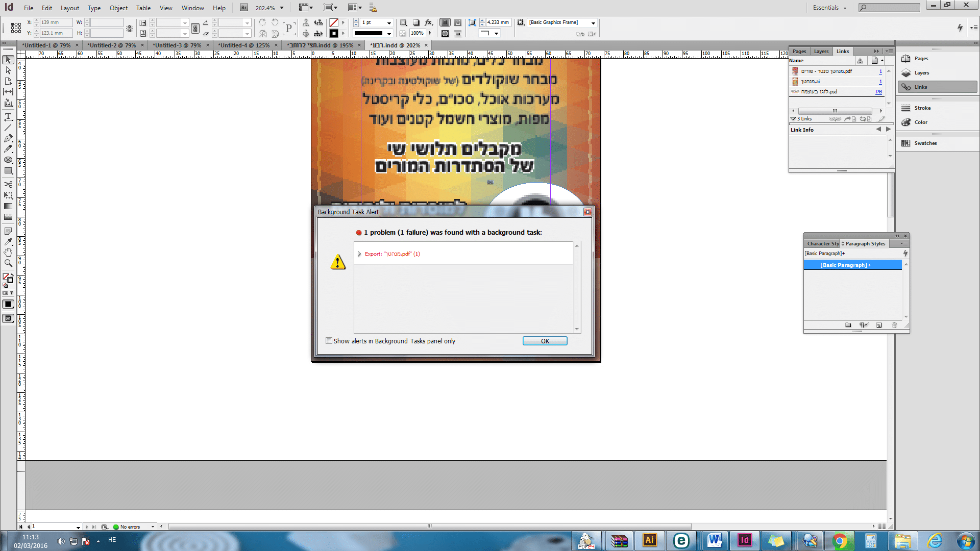Expand the Export failure entry triangle
980x551 pixels.
tap(359, 254)
